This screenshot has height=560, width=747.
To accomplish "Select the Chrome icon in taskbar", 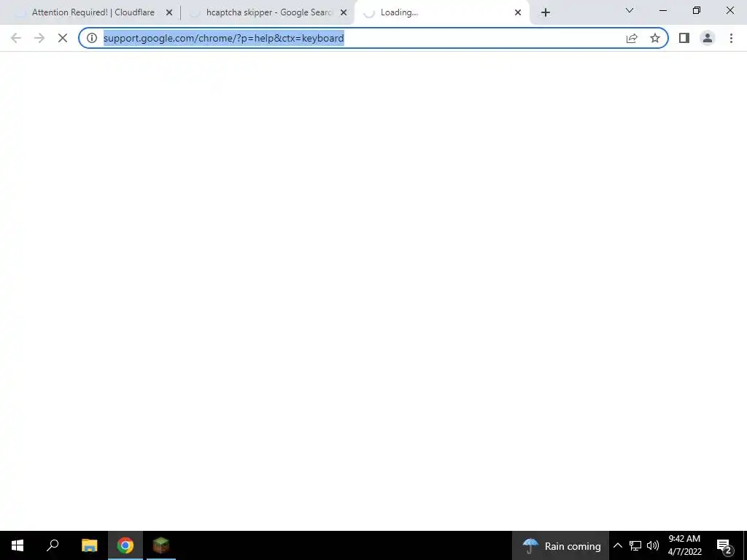I will [x=125, y=545].
